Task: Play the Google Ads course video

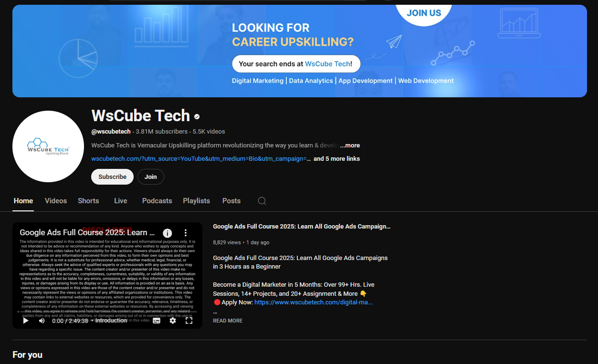Action: click(26, 321)
